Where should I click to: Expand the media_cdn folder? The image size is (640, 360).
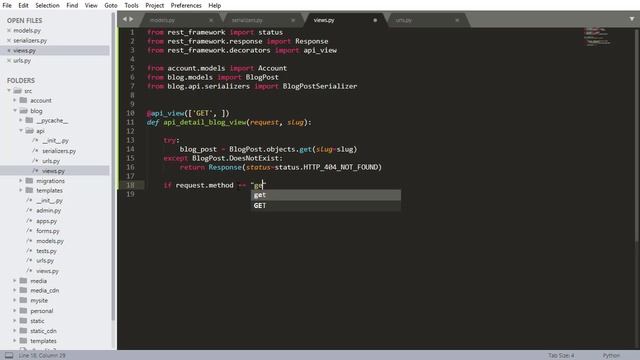coord(15,290)
